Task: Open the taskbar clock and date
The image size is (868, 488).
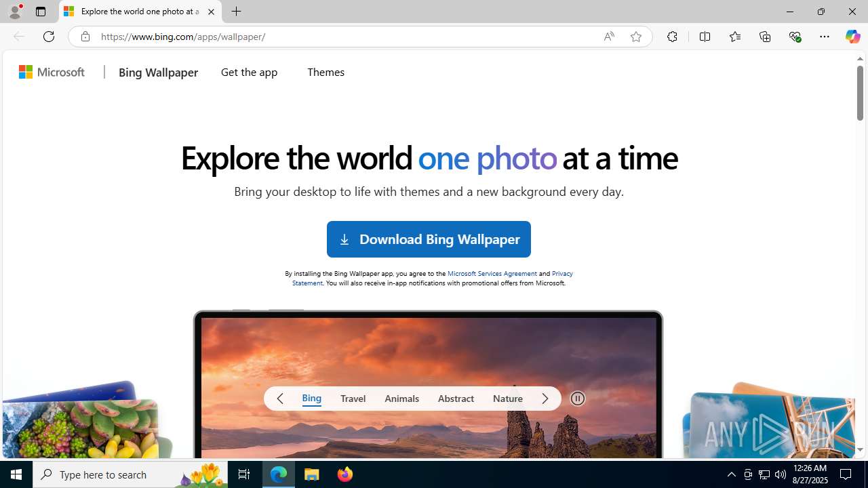Action: coord(810,474)
